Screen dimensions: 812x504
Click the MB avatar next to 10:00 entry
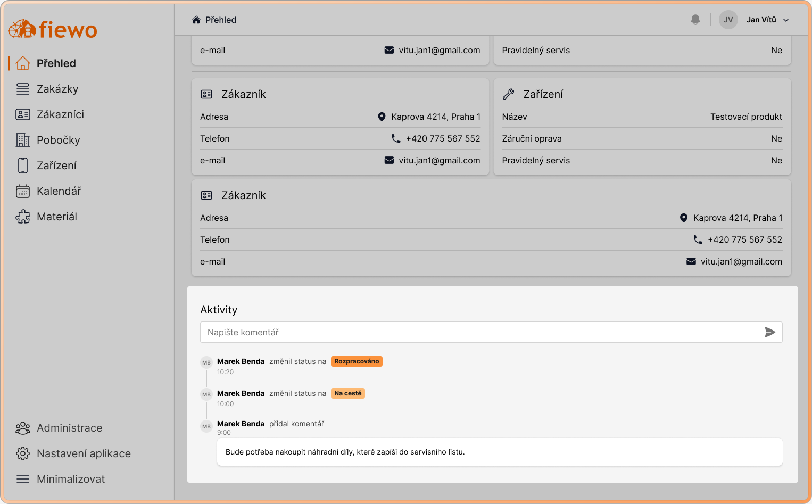point(206,394)
